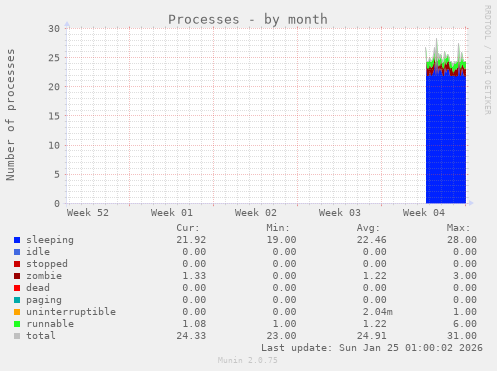
Task: Click the 'idle' legend label
Action: (x=38, y=252)
